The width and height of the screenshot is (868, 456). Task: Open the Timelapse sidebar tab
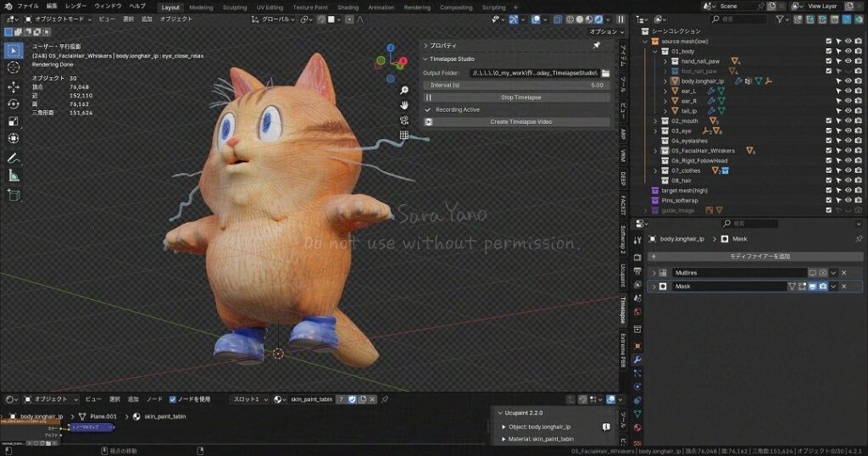pyautogui.click(x=623, y=309)
